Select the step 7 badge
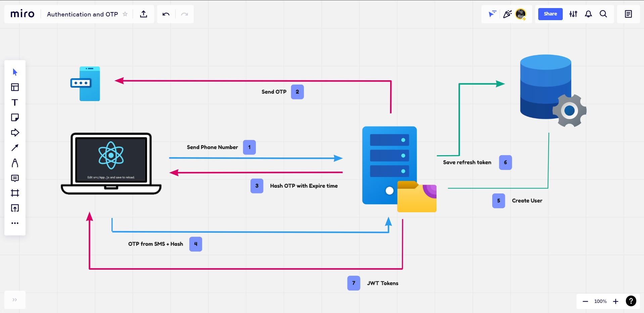Viewport: 644px width, 313px height. click(354, 283)
